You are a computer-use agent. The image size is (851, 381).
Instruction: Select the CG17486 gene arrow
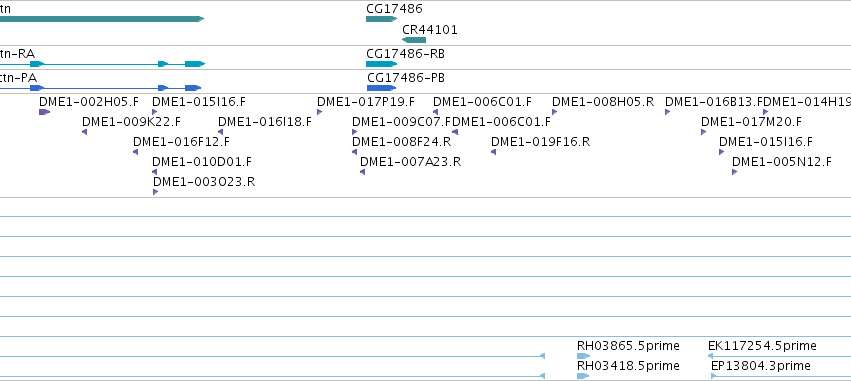pyautogui.click(x=382, y=19)
